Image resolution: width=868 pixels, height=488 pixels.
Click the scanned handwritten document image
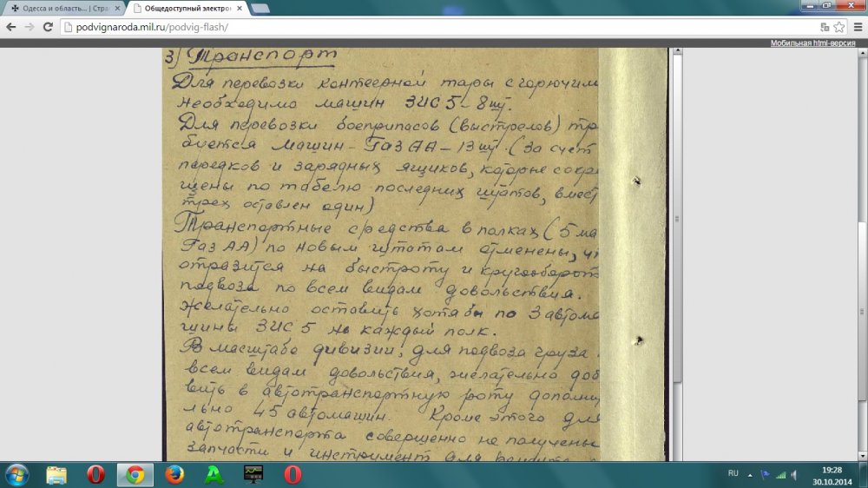point(415,254)
